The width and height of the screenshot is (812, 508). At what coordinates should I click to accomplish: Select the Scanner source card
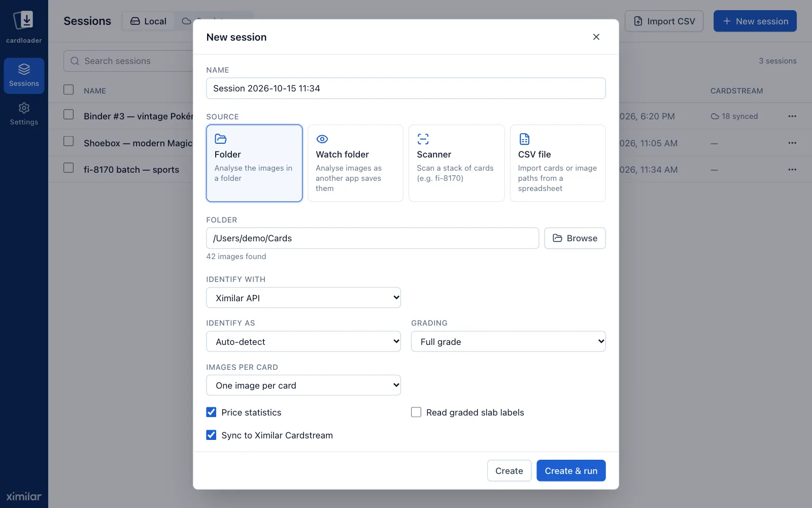tap(456, 163)
